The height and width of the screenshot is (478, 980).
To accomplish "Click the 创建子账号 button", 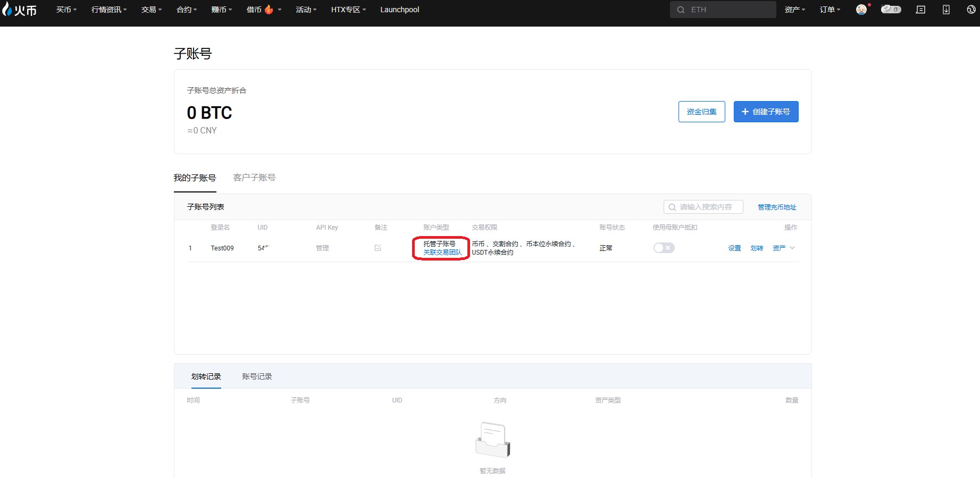I will 766,112.
